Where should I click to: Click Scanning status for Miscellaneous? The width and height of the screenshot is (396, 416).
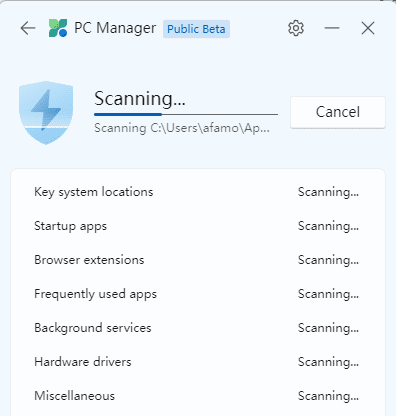(328, 396)
